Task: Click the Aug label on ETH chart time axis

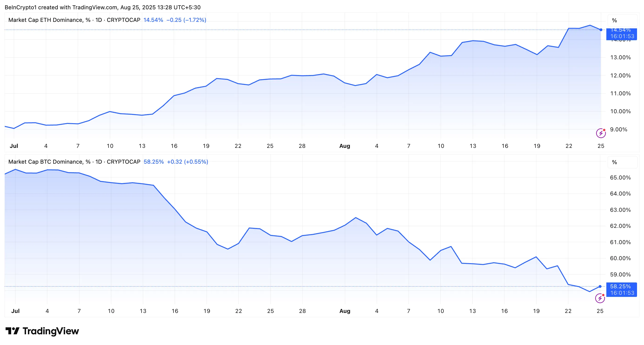Action: (345, 146)
